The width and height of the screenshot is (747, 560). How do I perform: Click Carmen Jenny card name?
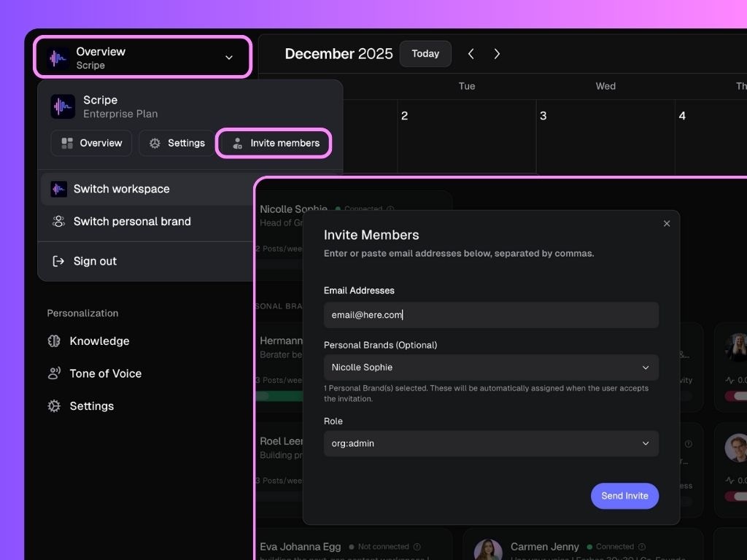pyautogui.click(x=544, y=547)
